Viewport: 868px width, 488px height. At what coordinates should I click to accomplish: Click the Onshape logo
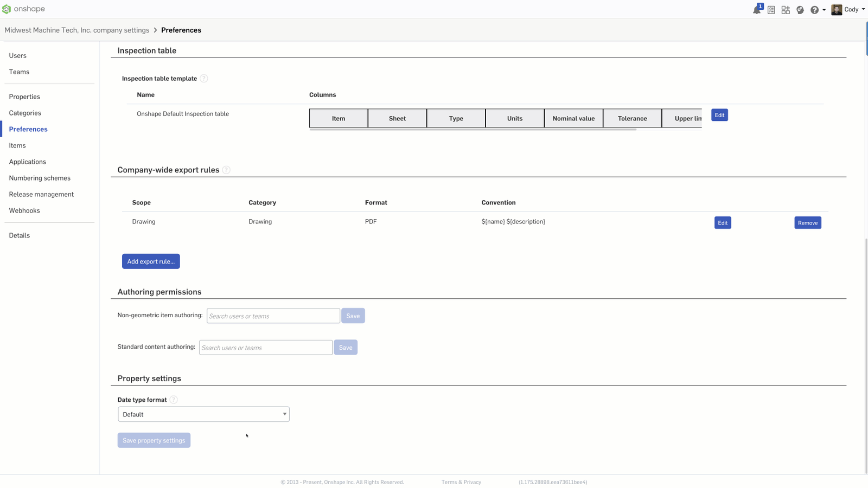(24, 9)
